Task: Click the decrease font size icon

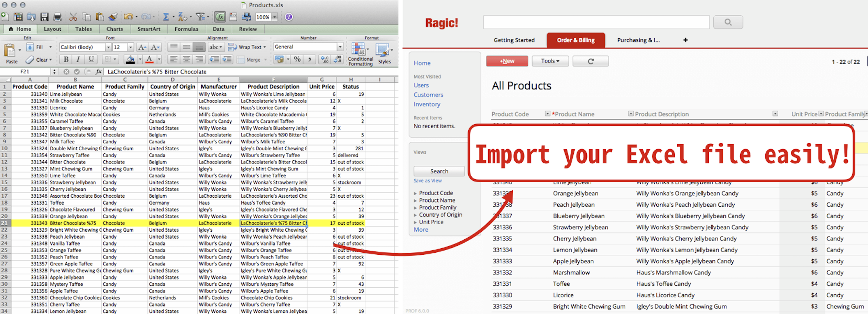Action: point(156,47)
